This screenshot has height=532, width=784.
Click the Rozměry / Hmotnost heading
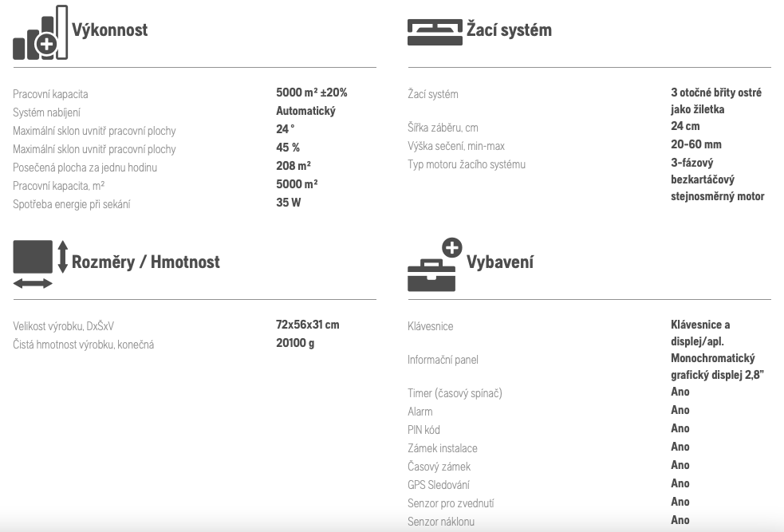click(x=145, y=262)
